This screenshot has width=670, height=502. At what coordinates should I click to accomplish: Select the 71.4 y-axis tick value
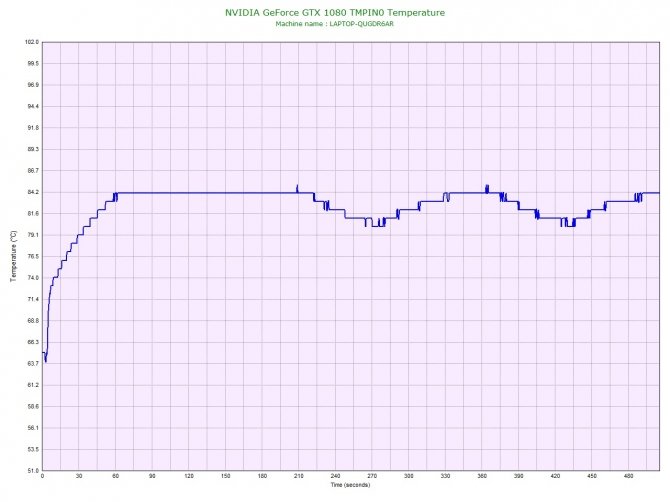point(33,299)
